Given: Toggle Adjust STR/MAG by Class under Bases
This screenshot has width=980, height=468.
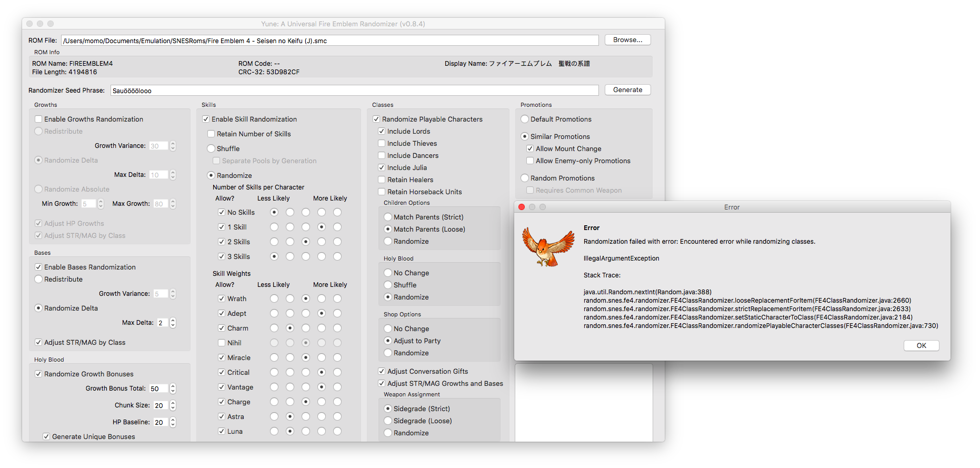Looking at the screenshot, I should tap(38, 342).
